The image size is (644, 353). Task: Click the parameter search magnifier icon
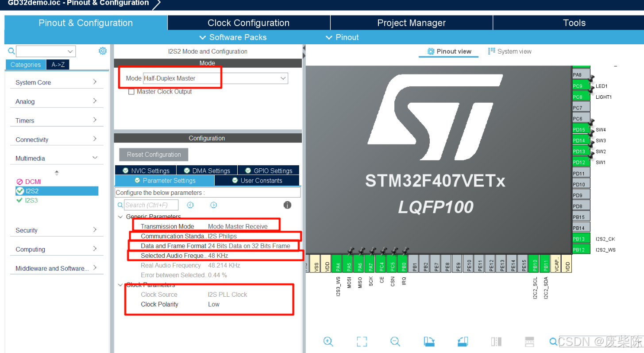click(120, 205)
